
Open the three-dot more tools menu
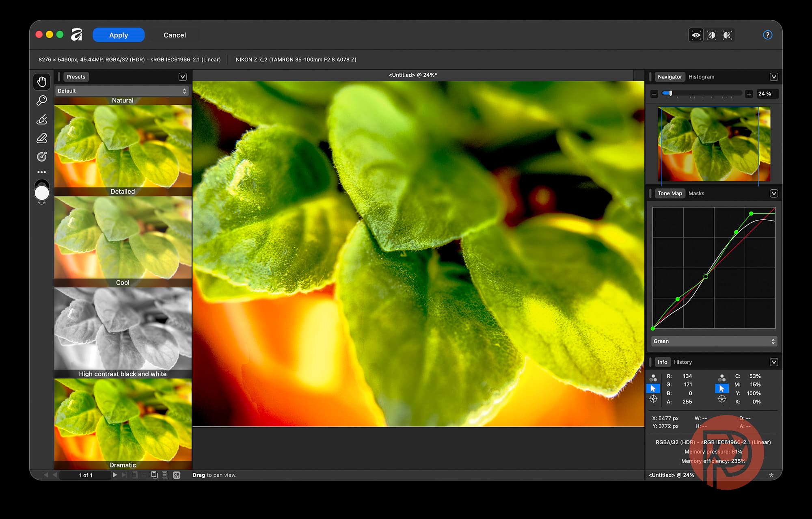click(x=42, y=172)
